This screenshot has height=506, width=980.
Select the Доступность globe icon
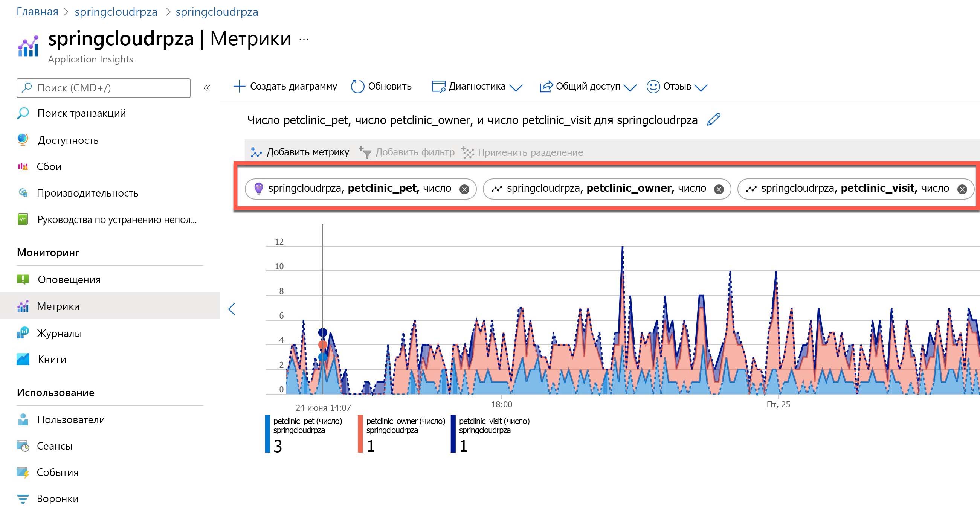[24, 140]
